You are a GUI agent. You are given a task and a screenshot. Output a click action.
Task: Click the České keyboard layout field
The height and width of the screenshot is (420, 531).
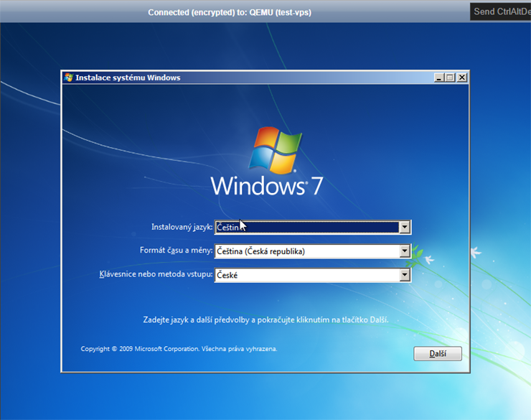coord(306,275)
